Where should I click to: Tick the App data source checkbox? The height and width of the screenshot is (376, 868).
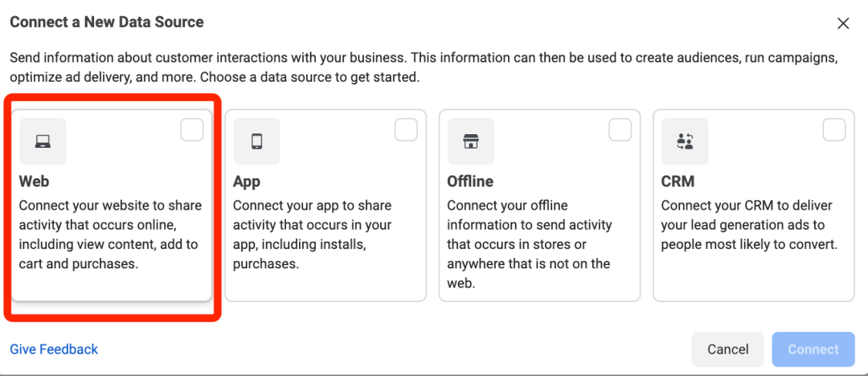point(406,130)
